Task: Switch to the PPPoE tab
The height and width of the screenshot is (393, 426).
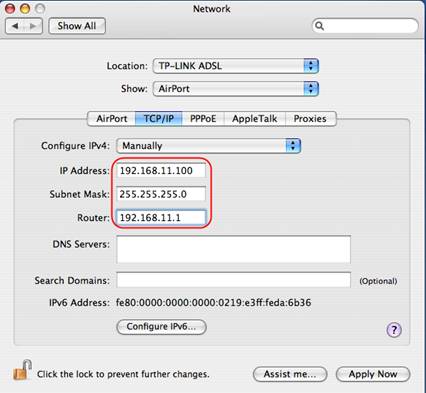Action: tap(203, 119)
